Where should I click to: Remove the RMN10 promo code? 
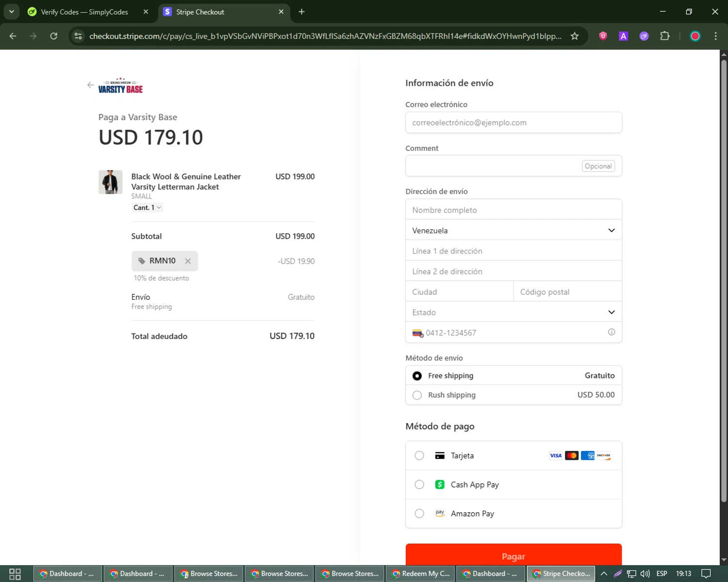pos(188,261)
